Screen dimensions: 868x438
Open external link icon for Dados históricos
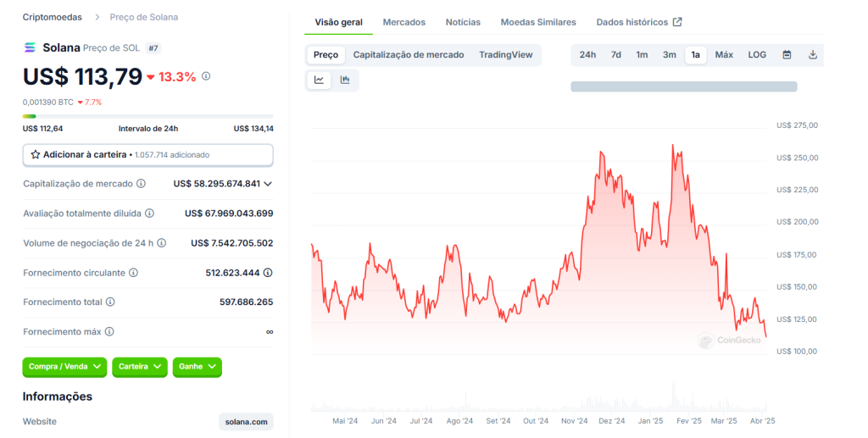pyautogui.click(x=677, y=22)
